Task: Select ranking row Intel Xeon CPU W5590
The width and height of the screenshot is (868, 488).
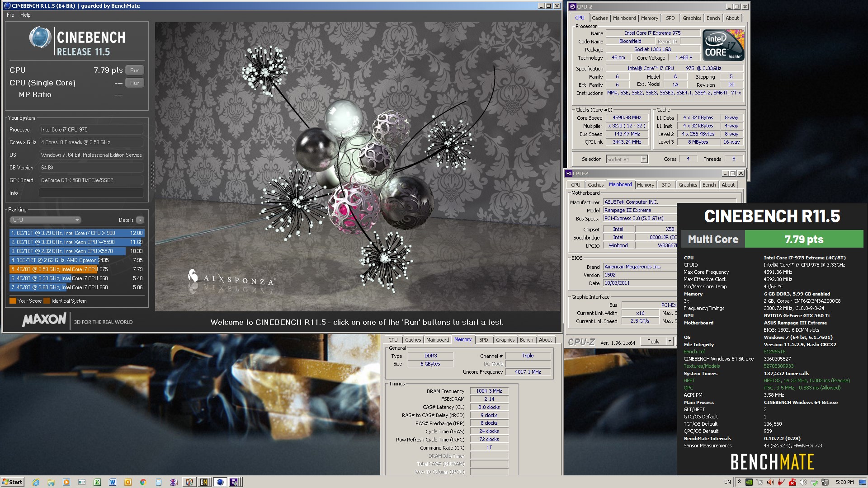Action: pyautogui.click(x=77, y=242)
